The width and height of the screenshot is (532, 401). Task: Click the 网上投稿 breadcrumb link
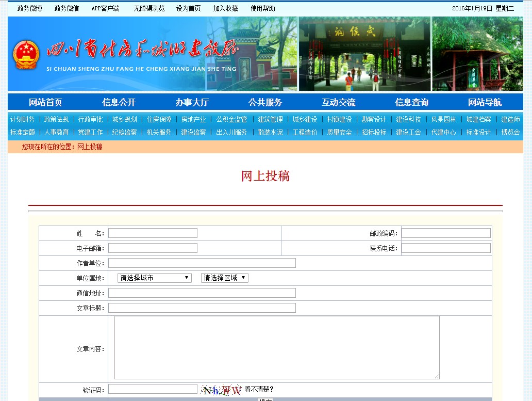(x=90, y=147)
